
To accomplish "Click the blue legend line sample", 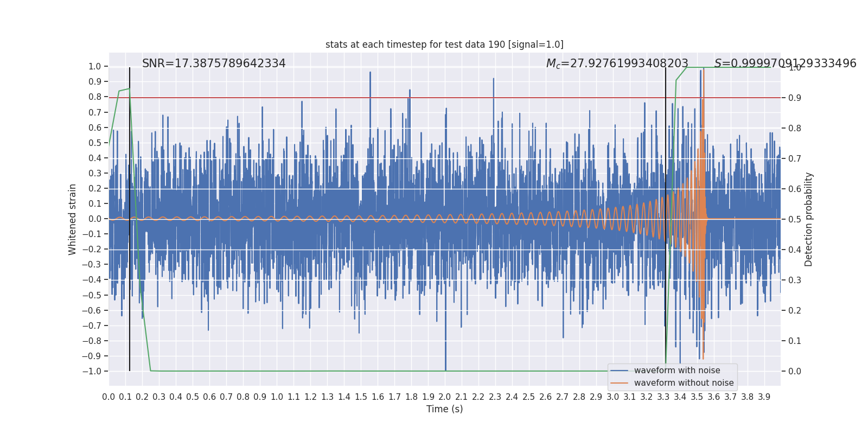I will click(x=620, y=371).
